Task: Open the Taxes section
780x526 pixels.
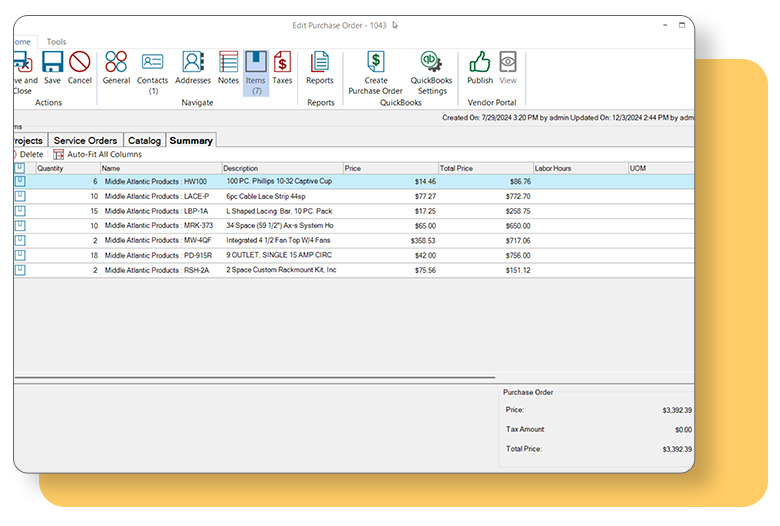Action: [282, 68]
